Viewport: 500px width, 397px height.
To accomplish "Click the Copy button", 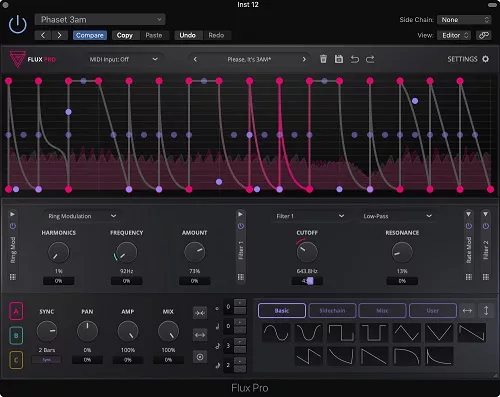I will coord(125,35).
